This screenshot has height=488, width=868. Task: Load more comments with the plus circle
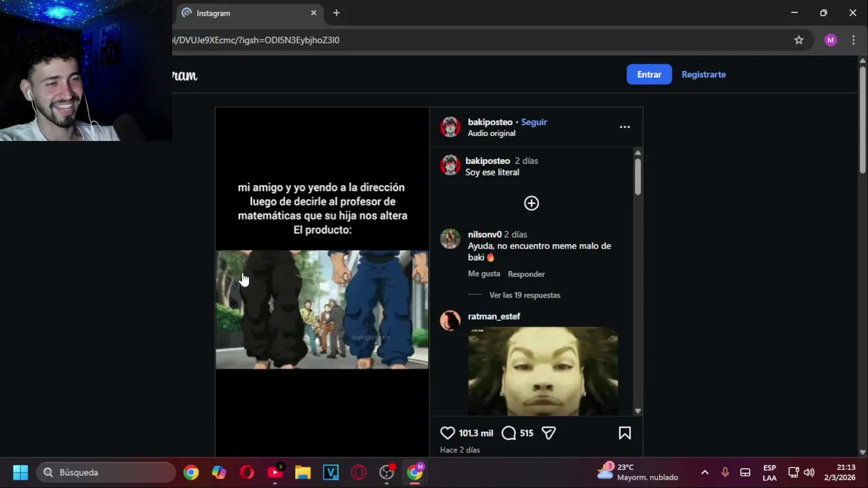tap(532, 203)
